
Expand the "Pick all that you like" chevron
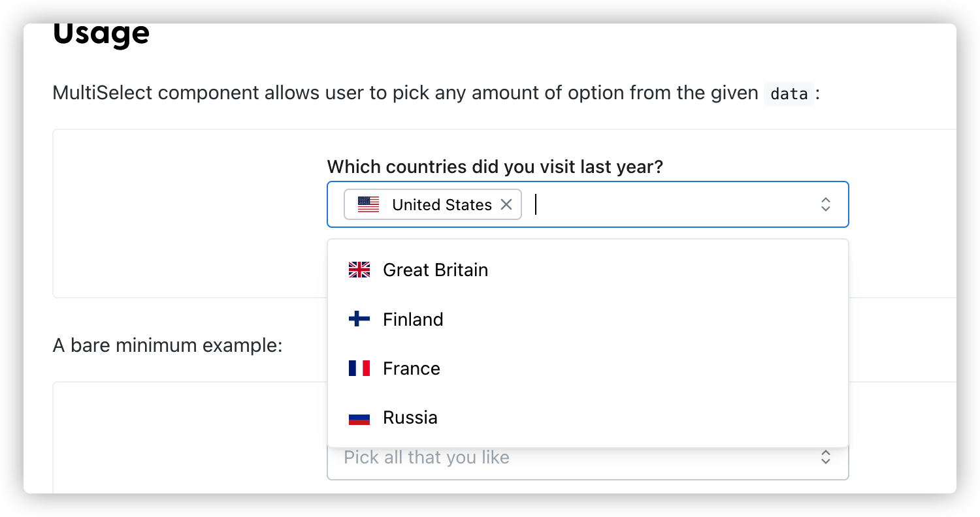click(x=826, y=458)
